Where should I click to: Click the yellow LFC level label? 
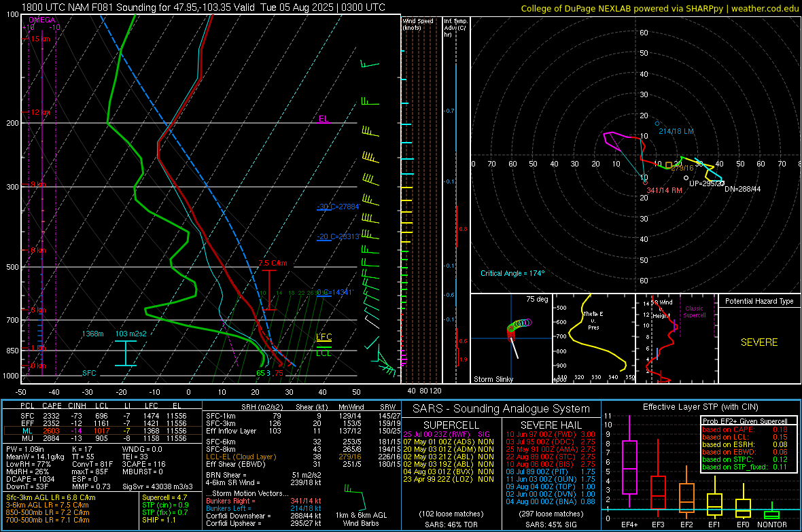324,336
